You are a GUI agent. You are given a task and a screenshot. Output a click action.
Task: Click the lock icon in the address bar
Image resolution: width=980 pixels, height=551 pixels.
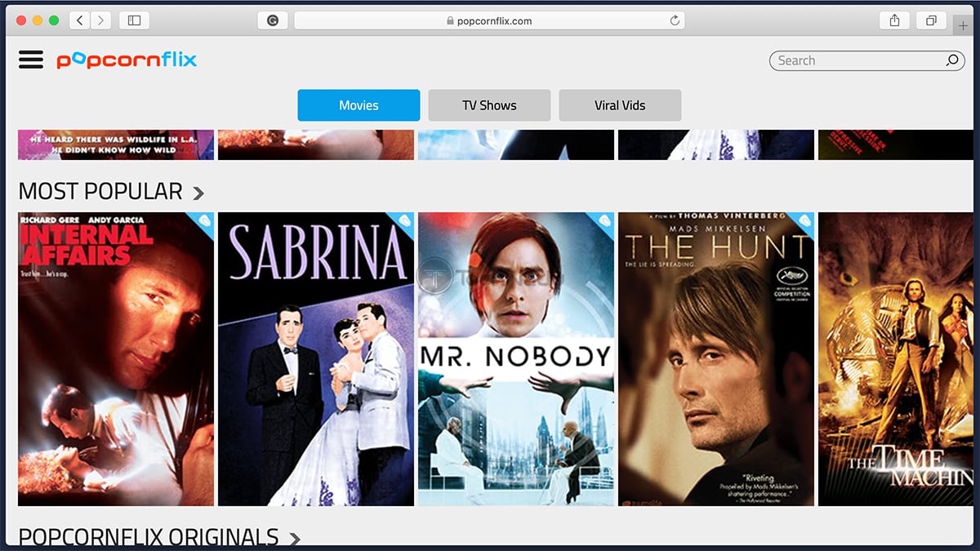pos(450,21)
